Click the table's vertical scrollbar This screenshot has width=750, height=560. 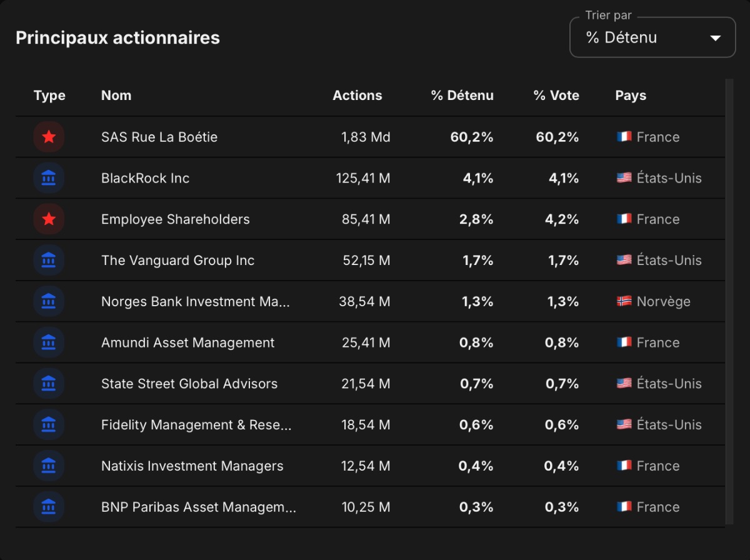pyautogui.click(x=729, y=302)
